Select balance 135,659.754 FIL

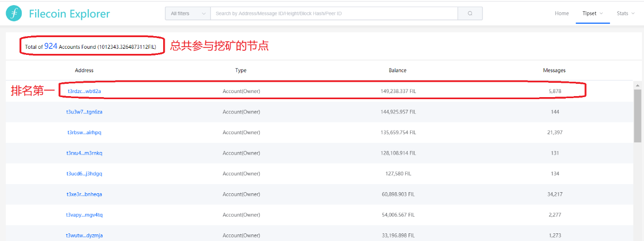(x=398, y=132)
